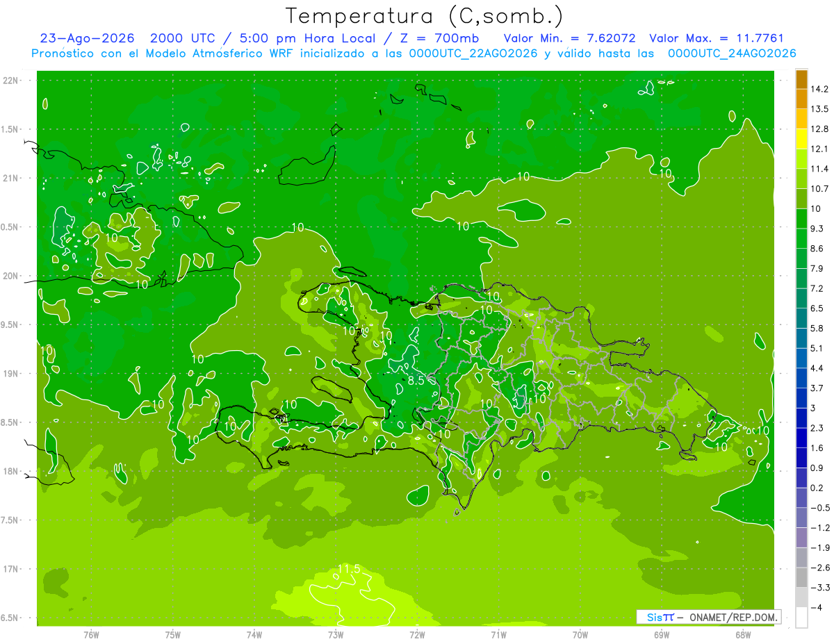This screenshot has width=834, height=644.
Task: Click the '11.4' colorbar value
Action: click(820, 169)
